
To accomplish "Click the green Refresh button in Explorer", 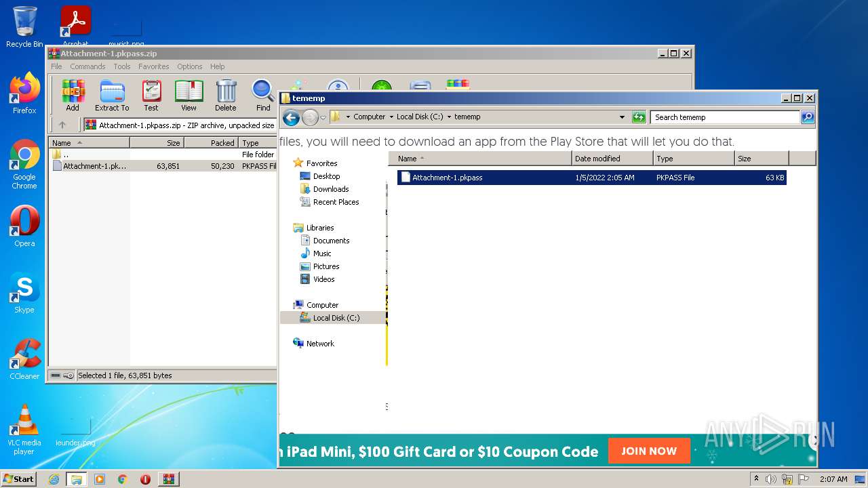I will click(x=639, y=117).
